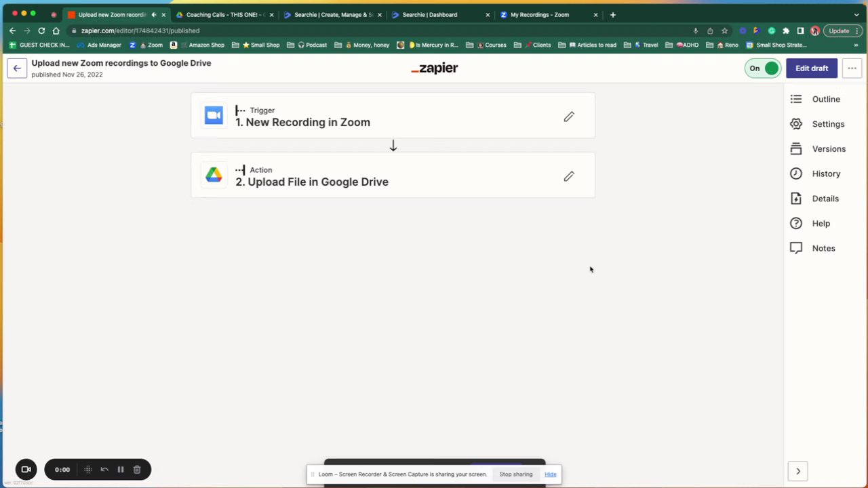Open the Ads Manager bookmark
The width and height of the screenshot is (868, 488).
pos(99,45)
